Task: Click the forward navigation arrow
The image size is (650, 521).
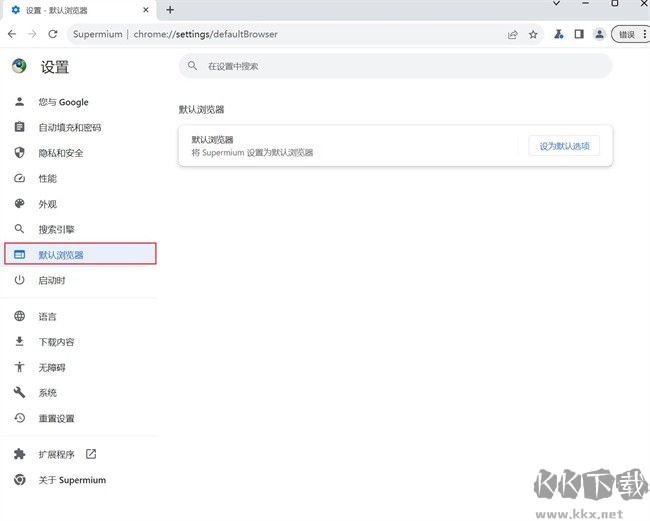Action: (32, 34)
